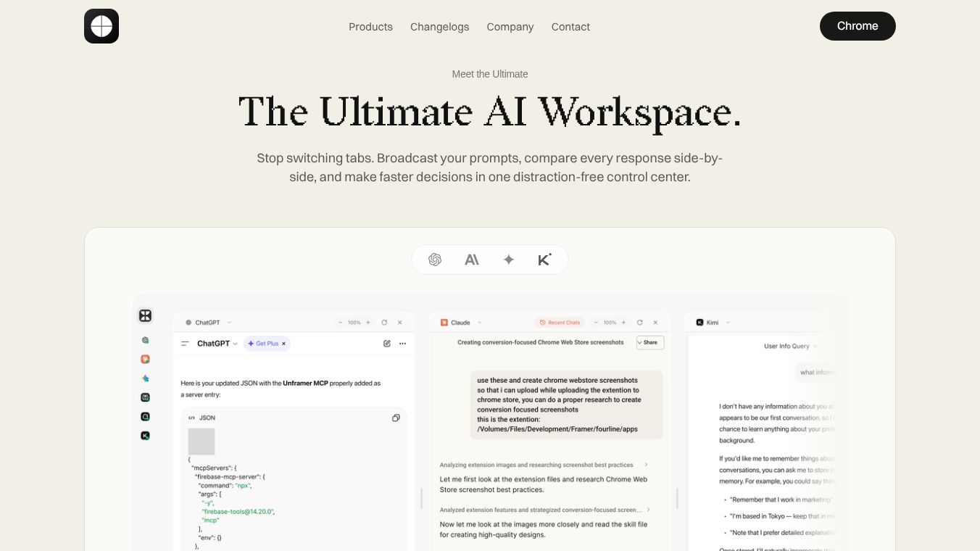Expand the ChatGPT panel selector dropdown

coord(230,323)
